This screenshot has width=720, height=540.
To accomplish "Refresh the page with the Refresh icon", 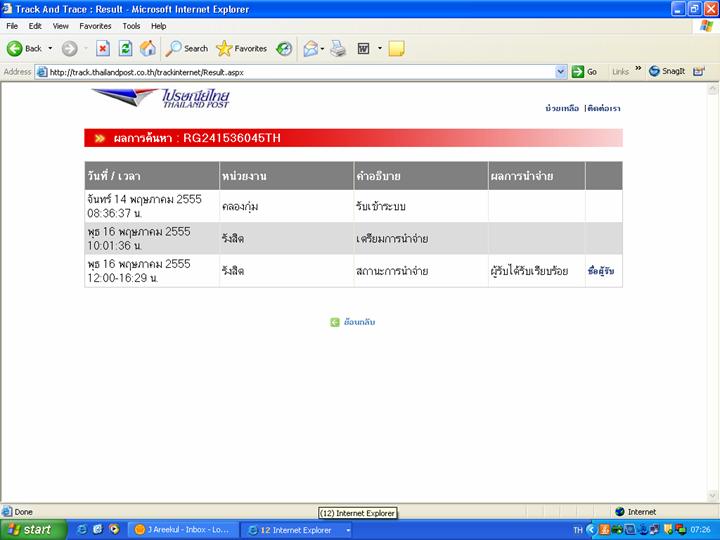I will coord(125,48).
